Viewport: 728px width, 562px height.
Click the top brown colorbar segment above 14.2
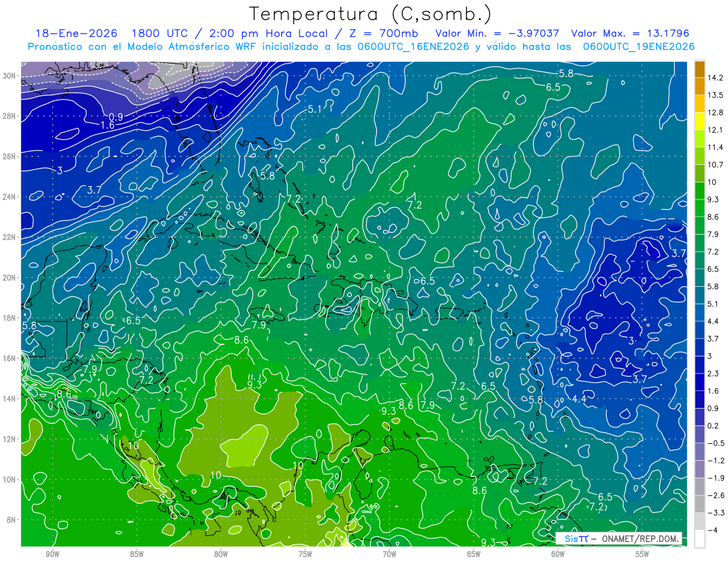tap(699, 69)
